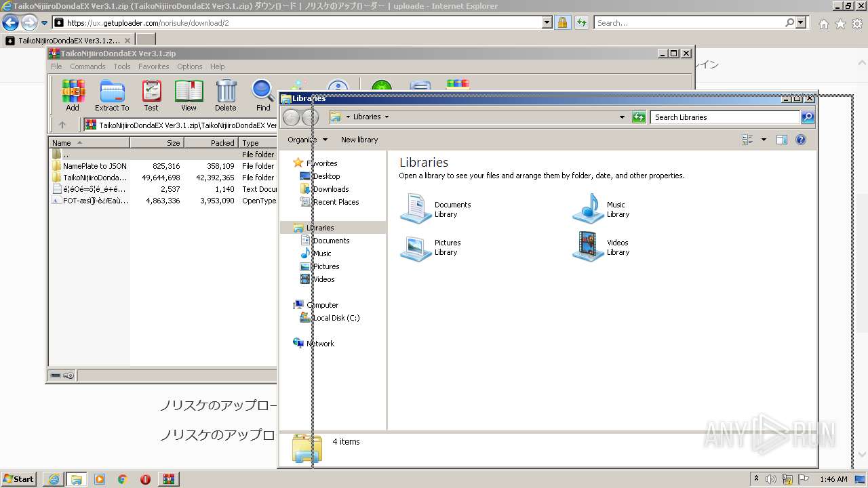Open the Windows Start menu
Screen dimensions: 868x488
click(18, 479)
